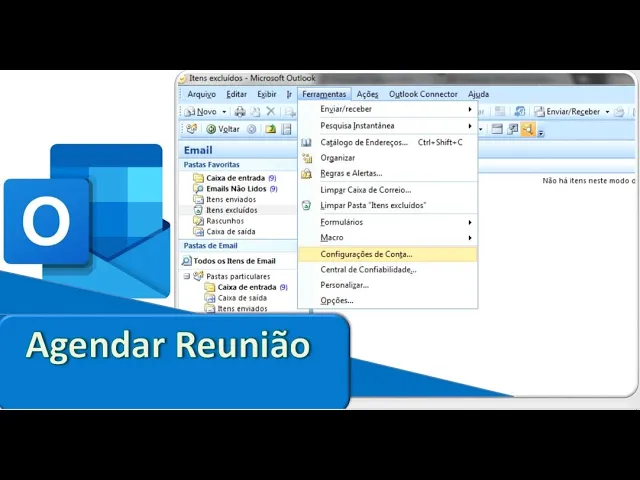Image resolution: width=640 pixels, height=480 pixels.
Task: Expand the Formulários submenu
Action: point(388,222)
